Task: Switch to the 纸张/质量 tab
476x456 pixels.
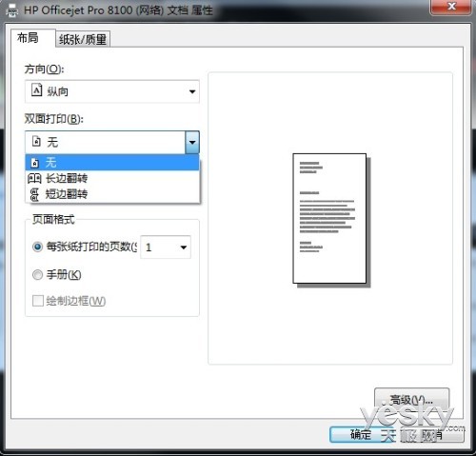Action: pyautogui.click(x=83, y=39)
